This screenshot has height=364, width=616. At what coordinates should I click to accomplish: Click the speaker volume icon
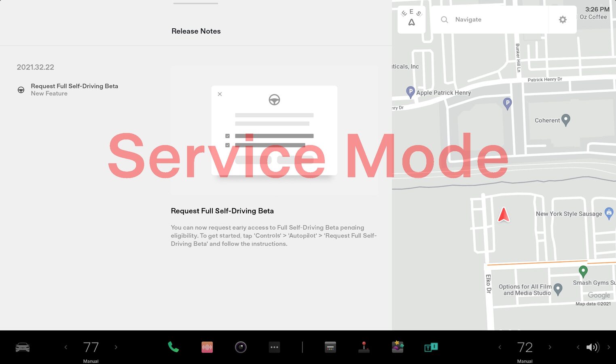pos(592,347)
